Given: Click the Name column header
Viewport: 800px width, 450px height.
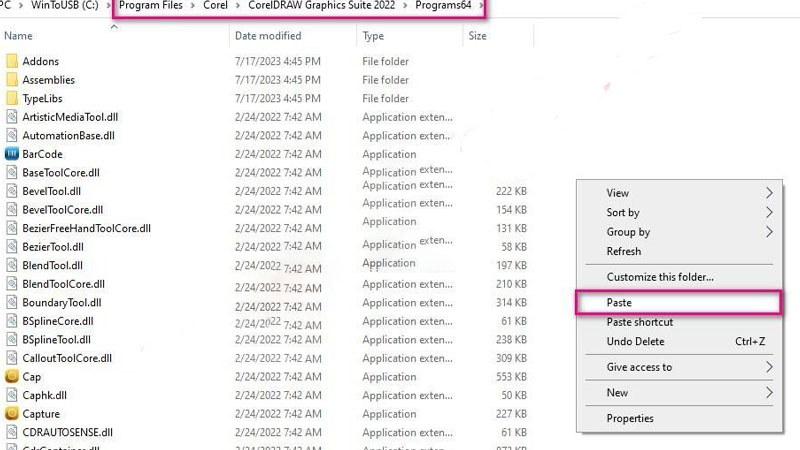Looking at the screenshot, I should click(x=19, y=36).
